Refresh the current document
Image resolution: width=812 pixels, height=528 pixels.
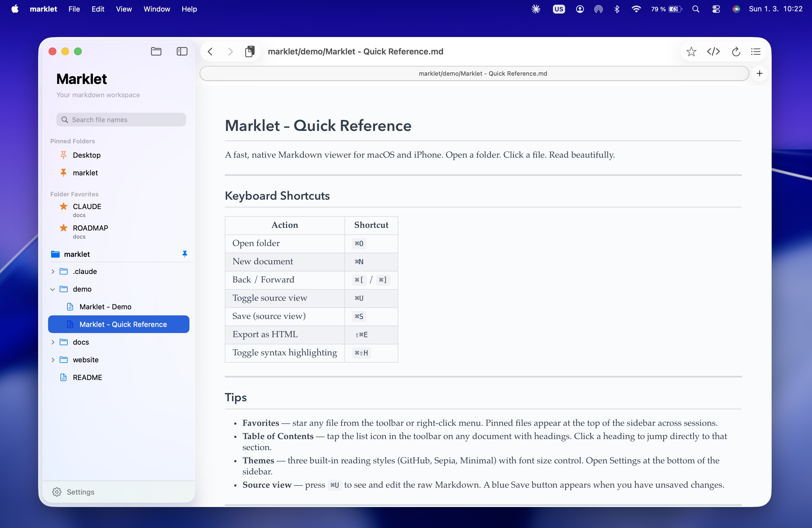[x=736, y=52]
